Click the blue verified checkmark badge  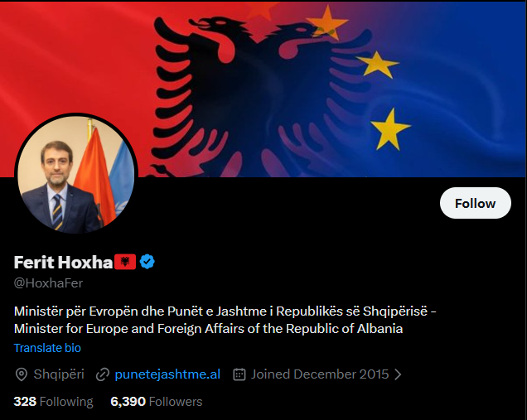coord(147,262)
